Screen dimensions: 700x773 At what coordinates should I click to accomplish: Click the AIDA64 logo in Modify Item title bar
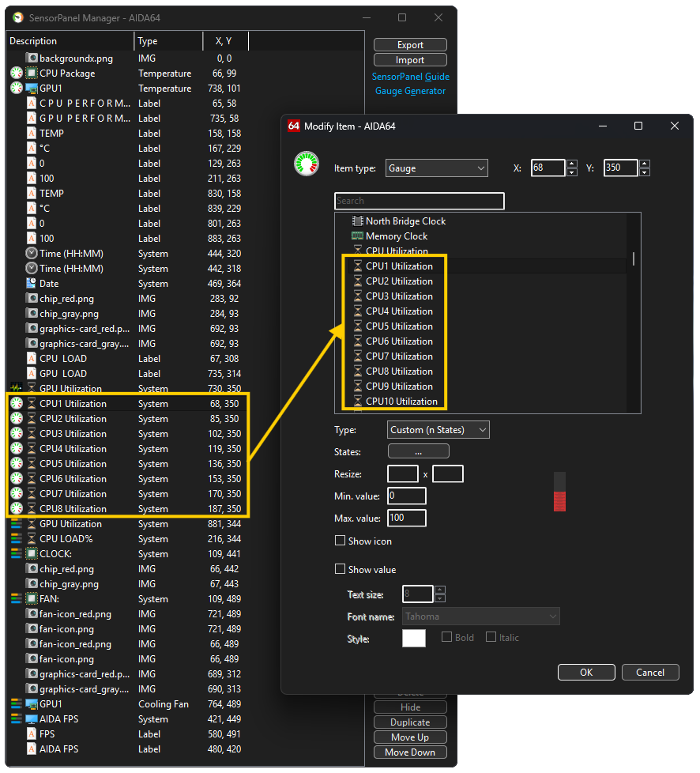294,126
